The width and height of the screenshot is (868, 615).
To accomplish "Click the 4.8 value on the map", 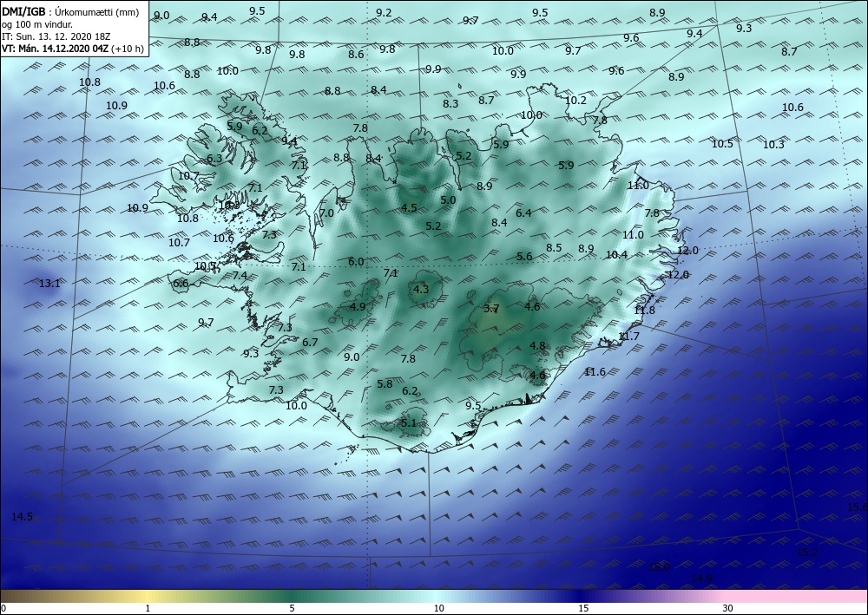I will click(x=537, y=345).
